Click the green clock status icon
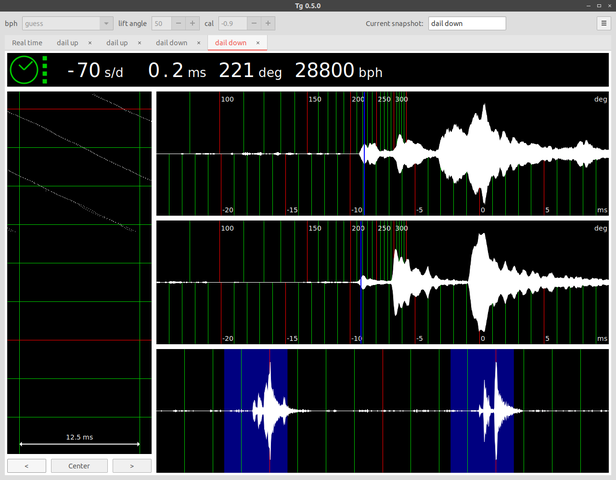 pyautogui.click(x=24, y=70)
